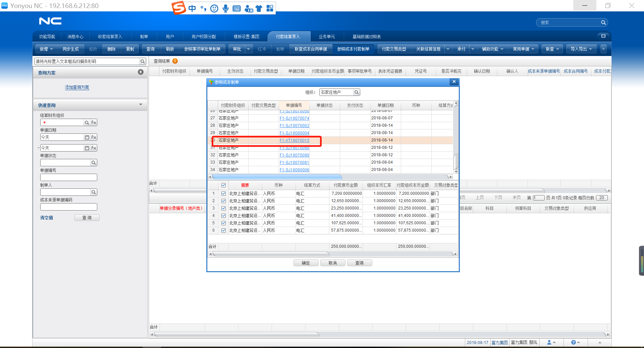Switch to 业务单元 tab

pos(326,37)
